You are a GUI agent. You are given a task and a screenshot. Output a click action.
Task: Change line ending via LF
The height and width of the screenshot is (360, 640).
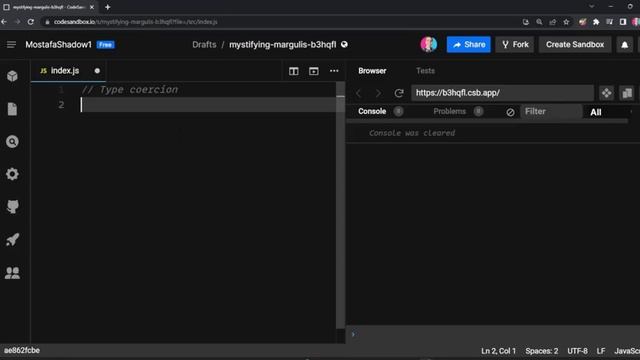[x=601, y=351]
